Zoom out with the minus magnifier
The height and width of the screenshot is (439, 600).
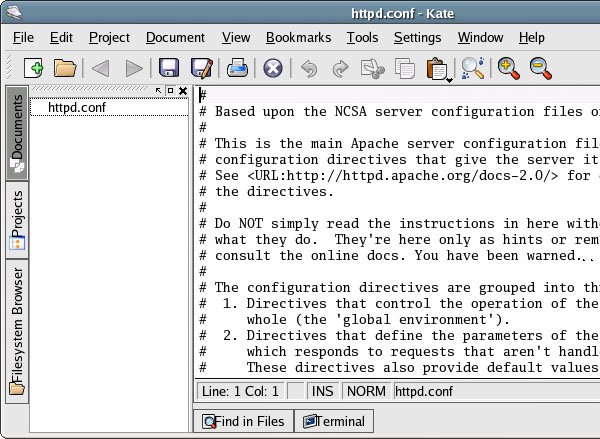pos(540,68)
